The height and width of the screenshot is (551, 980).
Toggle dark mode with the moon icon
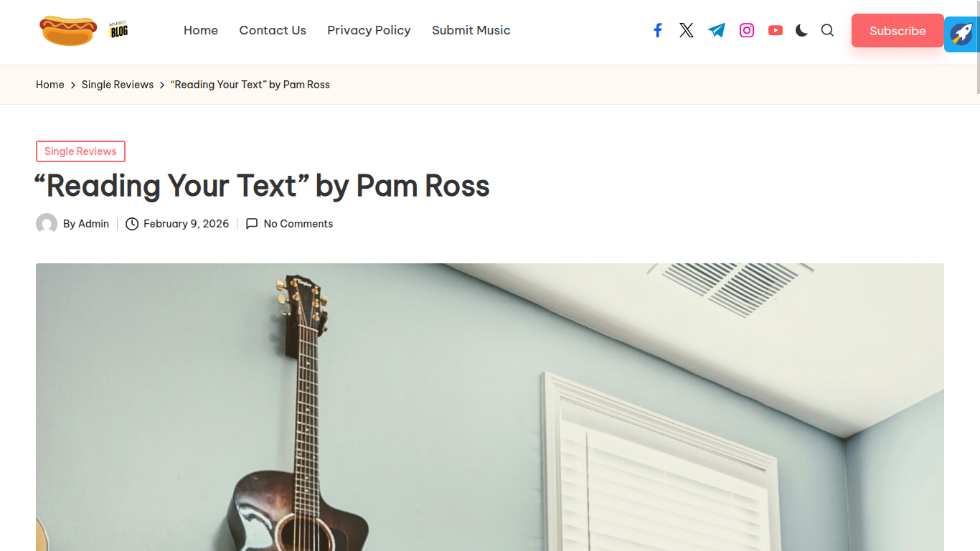tap(801, 30)
